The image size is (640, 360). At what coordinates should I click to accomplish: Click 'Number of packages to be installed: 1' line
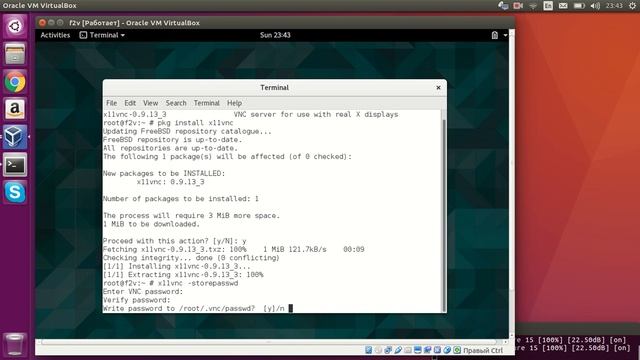click(x=181, y=199)
